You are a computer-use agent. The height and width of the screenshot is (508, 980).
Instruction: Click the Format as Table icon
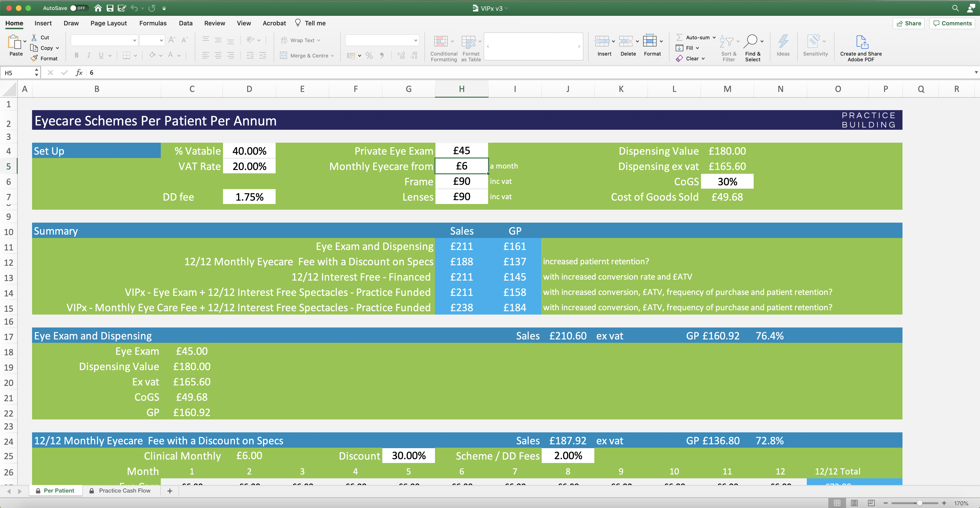point(468,41)
